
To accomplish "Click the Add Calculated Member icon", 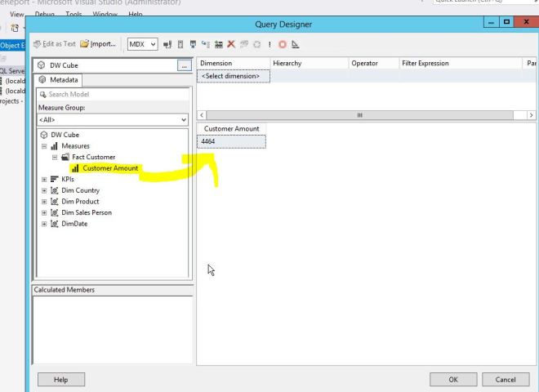I will [x=180, y=44].
